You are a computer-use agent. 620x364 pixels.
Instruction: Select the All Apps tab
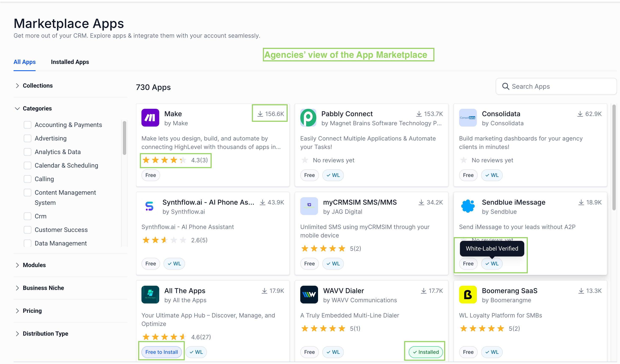point(24,62)
